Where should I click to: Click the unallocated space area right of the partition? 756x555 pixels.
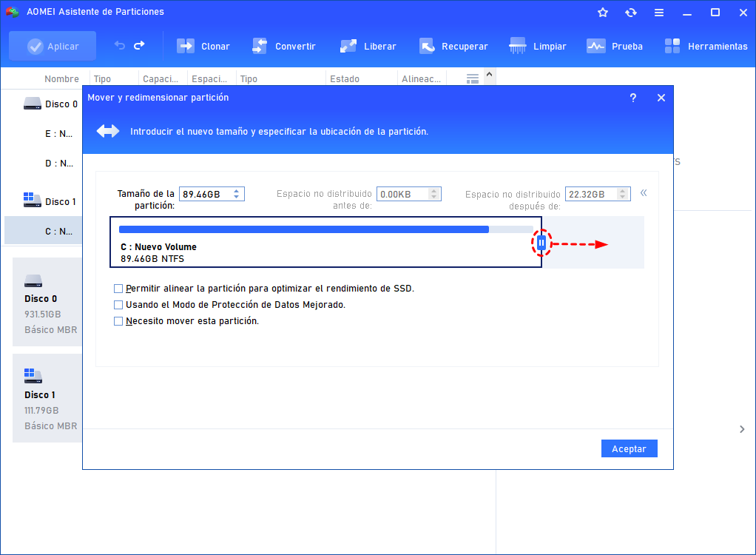593,242
